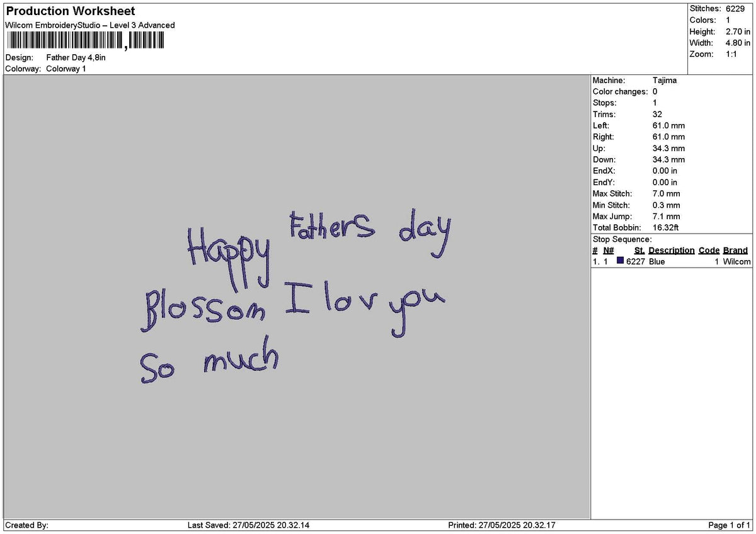Screen dimensions: 756x534
Task: Click the Max Jump value 7.1 mm
Action: click(x=667, y=217)
